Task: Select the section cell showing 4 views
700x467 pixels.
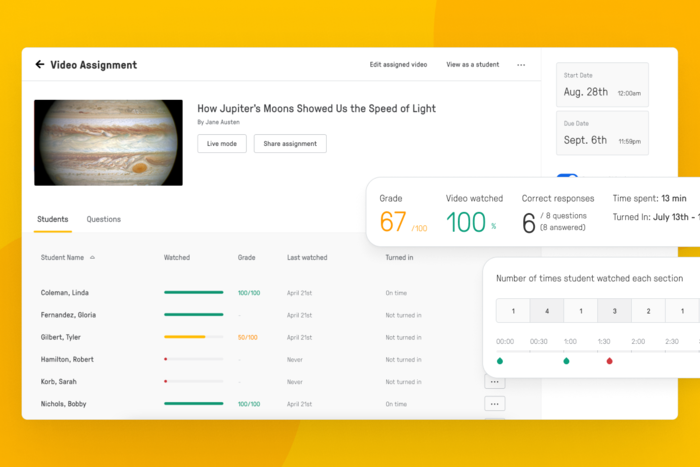Action: click(x=547, y=311)
